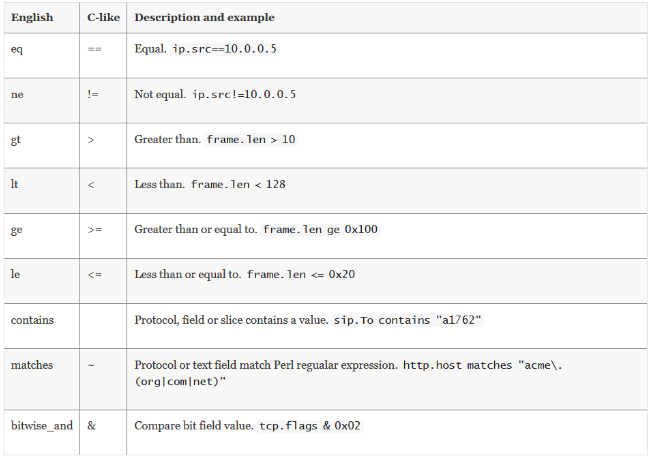
Task: Click the English column header
Action: 32,17
